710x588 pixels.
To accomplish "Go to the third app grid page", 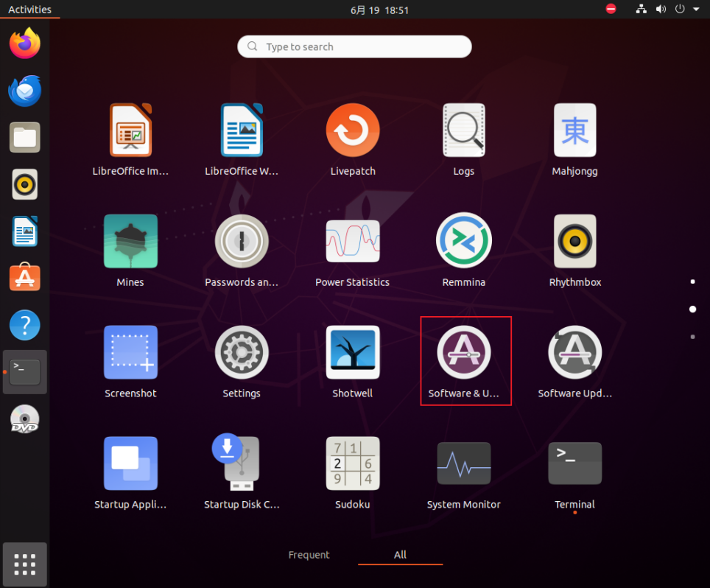I will (x=692, y=337).
